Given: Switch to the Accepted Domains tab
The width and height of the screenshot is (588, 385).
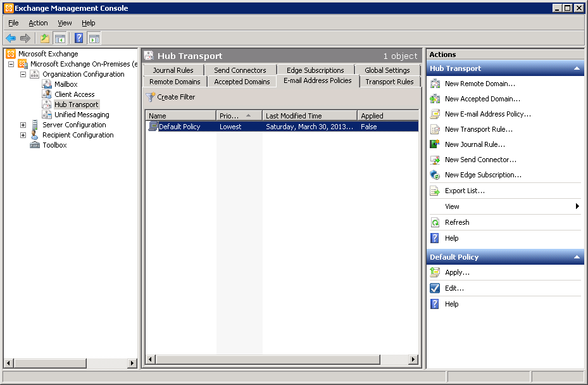Looking at the screenshot, I should click(242, 82).
